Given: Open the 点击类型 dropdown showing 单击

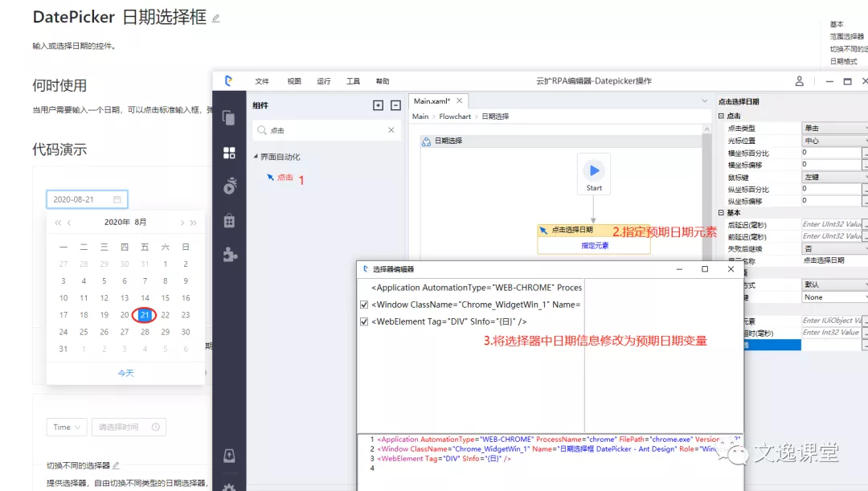Looking at the screenshot, I should [834, 129].
